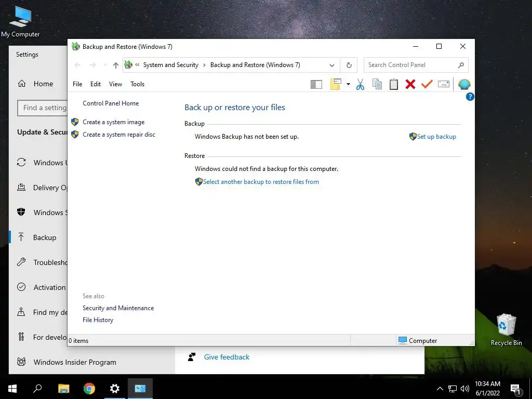Open the Tools menu
The image size is (532, 399).
[x=137, y=84]
